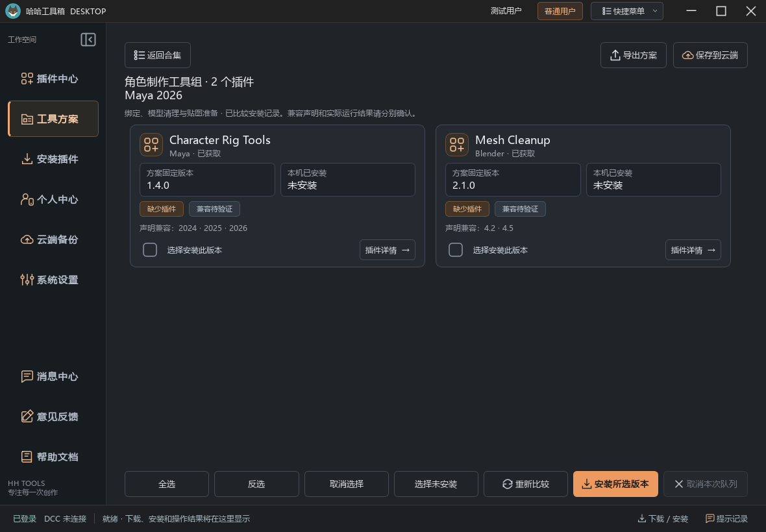
Task: Click 兼容待验证 tag on Character Rig Tools
Action: click(x=214, y=209)
